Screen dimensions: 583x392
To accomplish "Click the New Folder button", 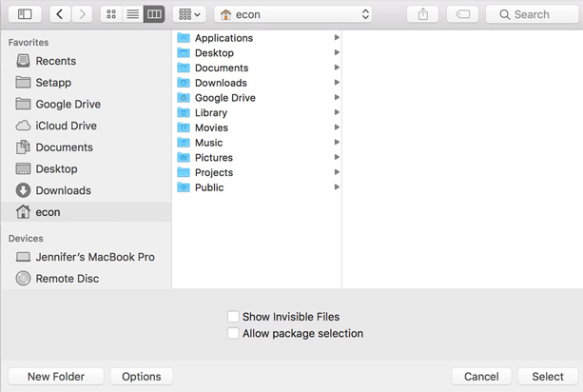I will [56, 377].
